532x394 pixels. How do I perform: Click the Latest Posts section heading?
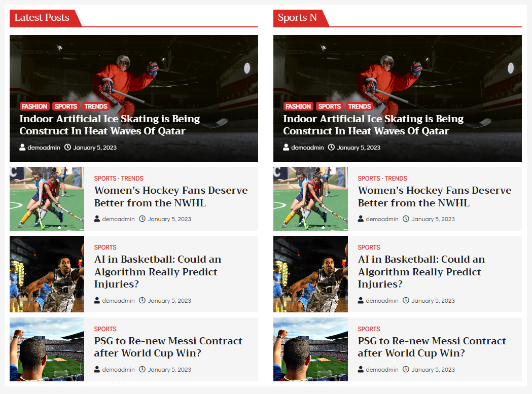tap(42, 17)
